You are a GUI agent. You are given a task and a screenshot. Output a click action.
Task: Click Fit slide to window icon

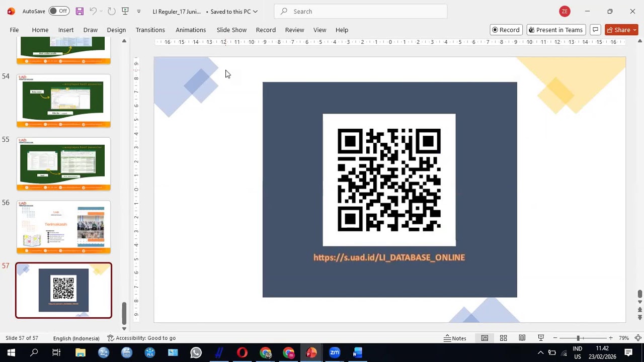(638, 338)
